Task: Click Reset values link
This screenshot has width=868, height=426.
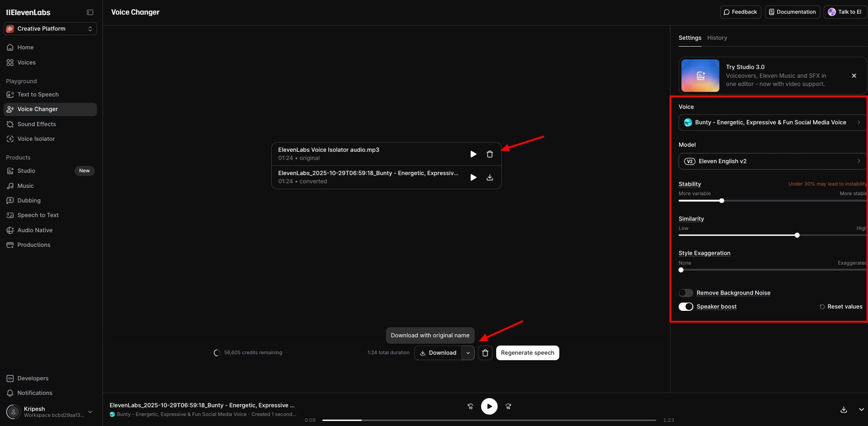Action: click(841, 307)
